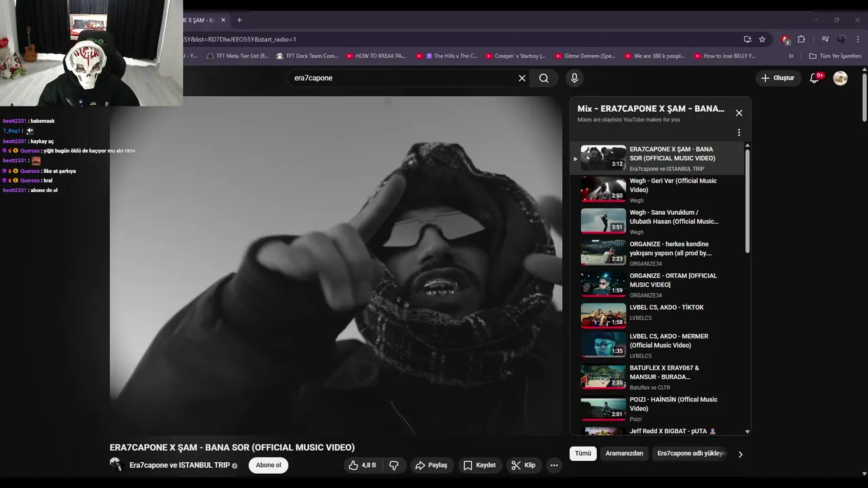Open How to lose BELLY F bookmark
This screenshot has width=868, height=488.
click(724, 56)
